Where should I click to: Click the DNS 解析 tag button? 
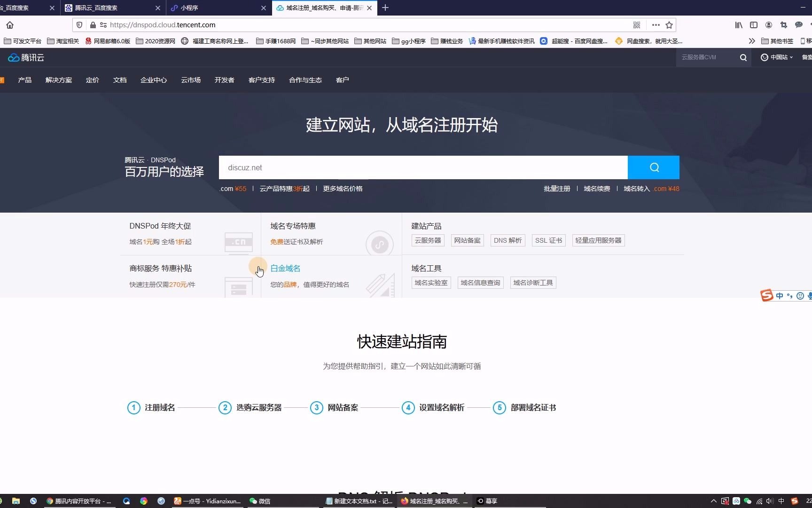[x=507, y=240]
